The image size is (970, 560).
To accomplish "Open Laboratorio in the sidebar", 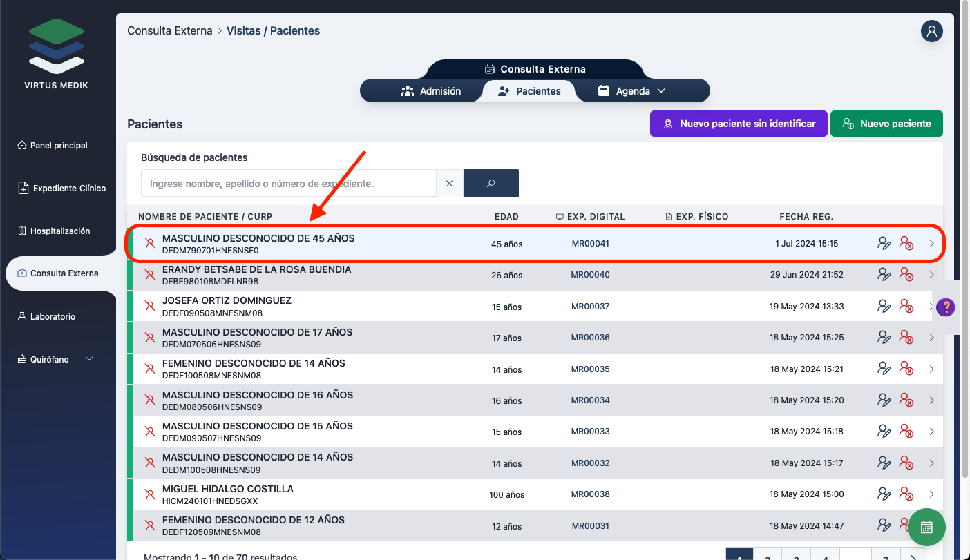I will (x=53, y=316).
